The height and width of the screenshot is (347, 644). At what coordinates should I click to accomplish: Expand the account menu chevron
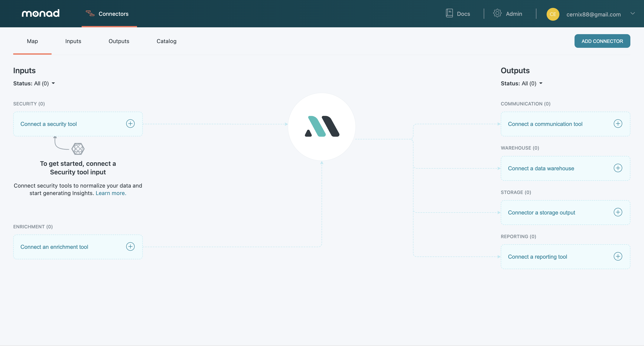click(632, 13)
